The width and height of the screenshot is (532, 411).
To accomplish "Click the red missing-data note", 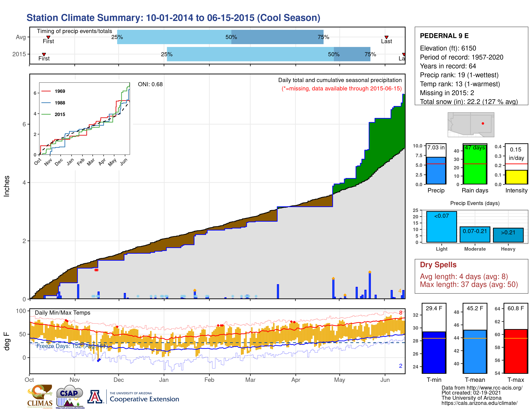I will 341,88.
